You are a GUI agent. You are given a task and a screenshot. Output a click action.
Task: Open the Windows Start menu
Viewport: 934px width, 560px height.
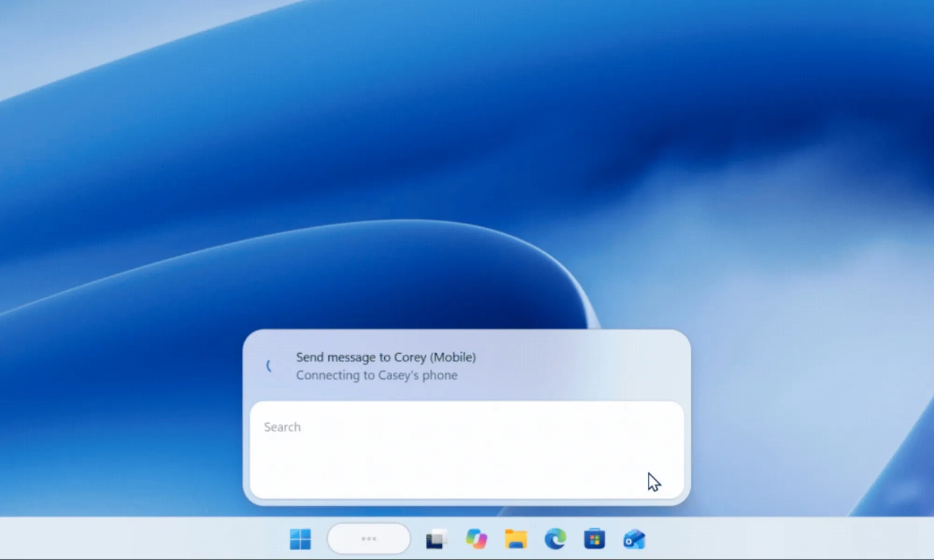click(300, 539)
